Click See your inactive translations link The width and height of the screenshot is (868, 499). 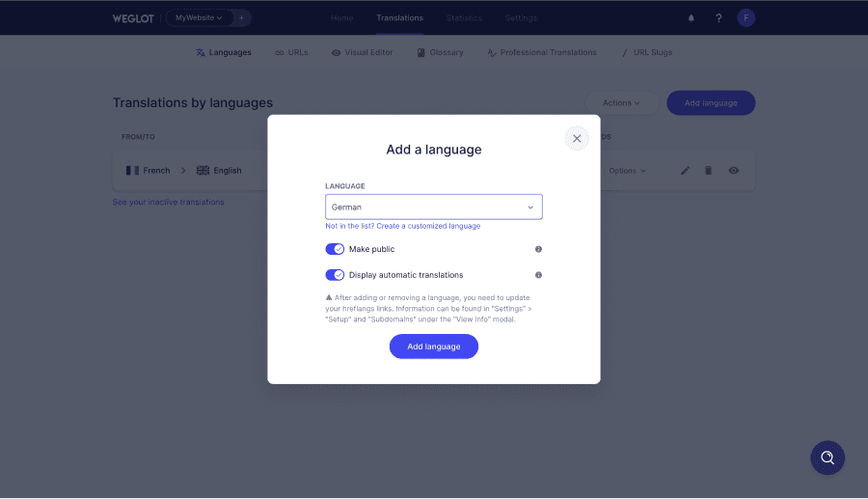tap(168, 202)
